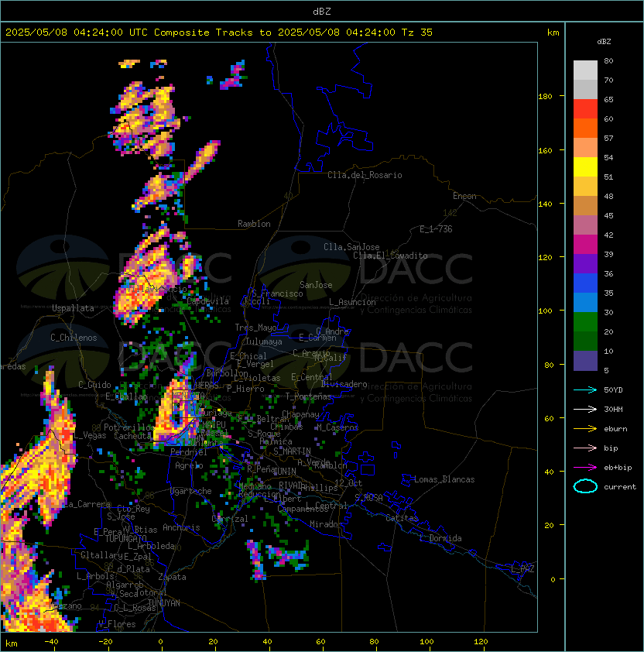Screen dimensions: 644x652
Task: Click the Encon place label
Action: click(464, 196)
